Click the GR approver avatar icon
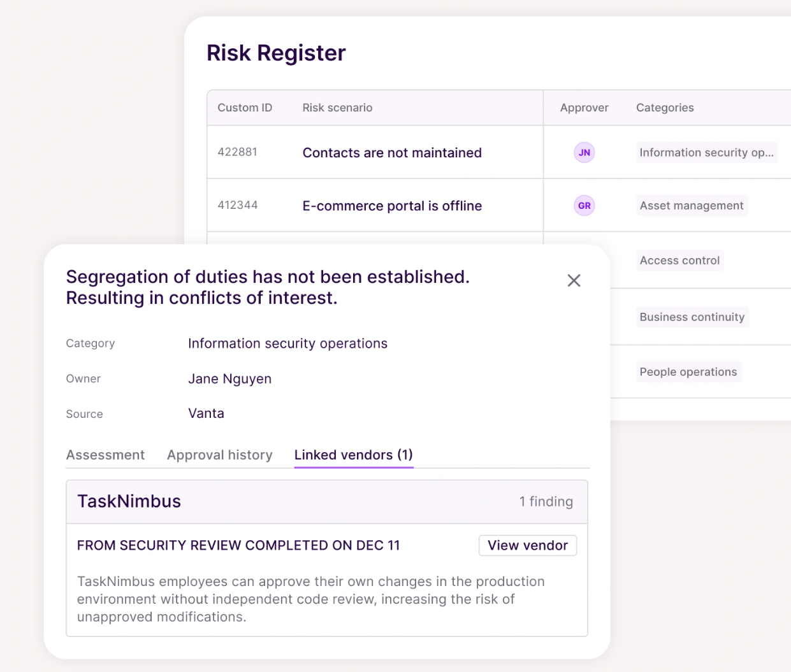This screenshot has width=791, height=672. (584, 205)
